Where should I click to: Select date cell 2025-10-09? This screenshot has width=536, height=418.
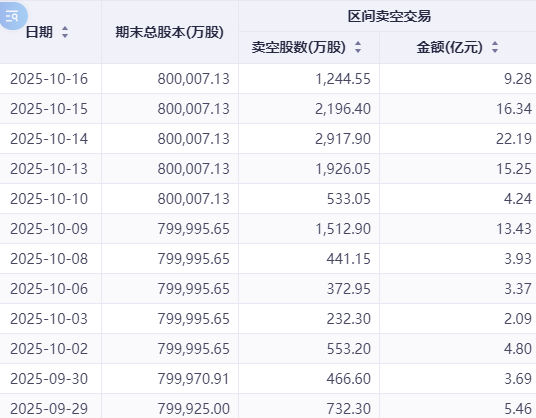pos(49,229)
